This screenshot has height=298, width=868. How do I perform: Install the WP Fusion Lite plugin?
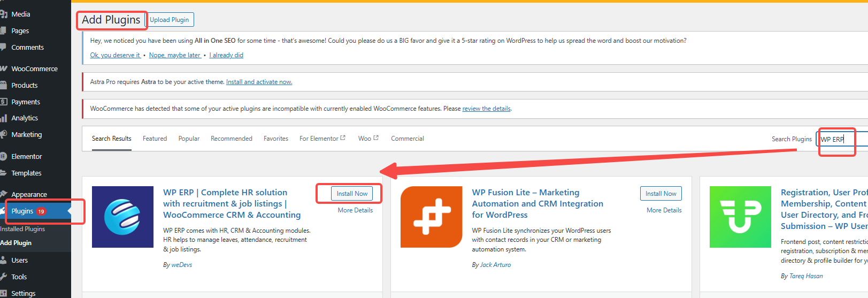660,194
